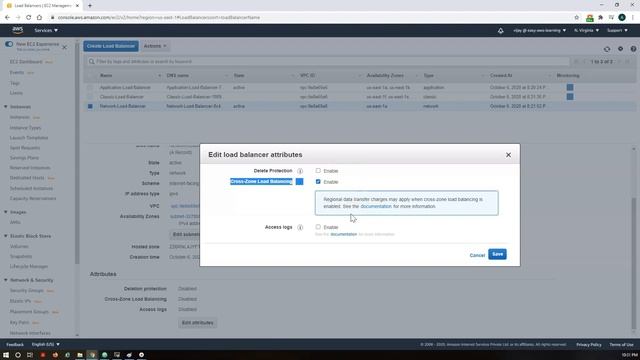Close the Edit load balancer attributes dialog
Viewport: 640px width, 360px height.
coord(508,155)
